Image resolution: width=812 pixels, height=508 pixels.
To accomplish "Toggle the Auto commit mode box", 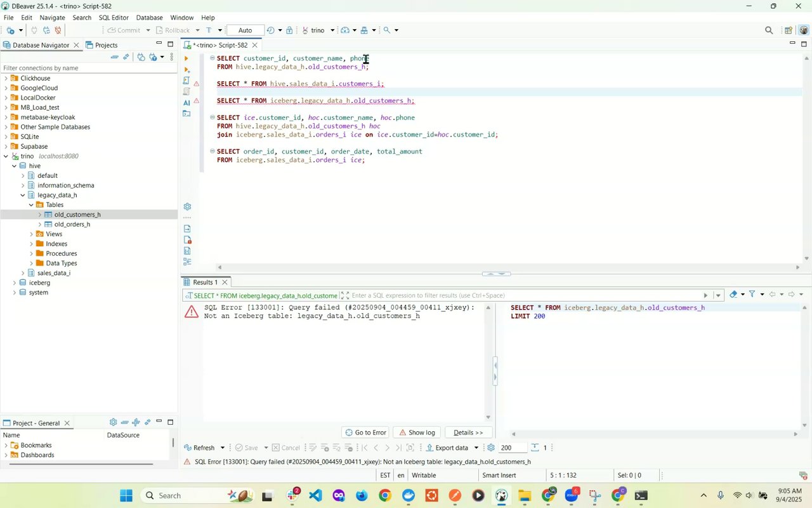I will (x=245, y=30).
